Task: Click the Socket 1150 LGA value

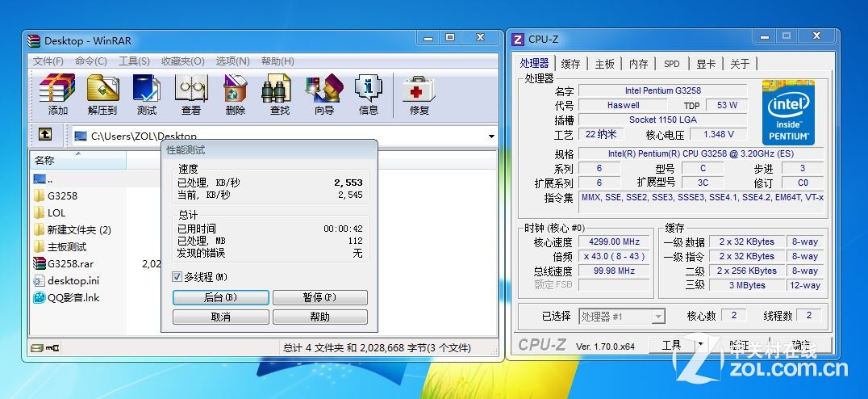Action: pyautogui.click(x=662, y=120)
